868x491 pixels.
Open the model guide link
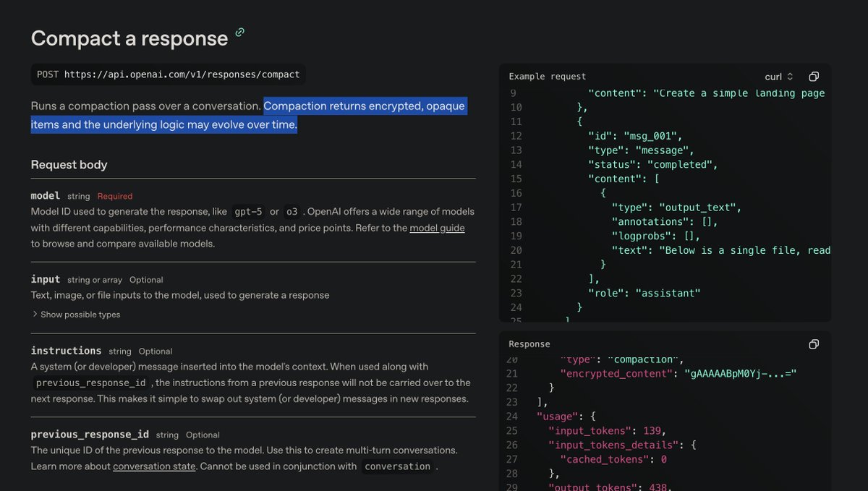[437, 228]
